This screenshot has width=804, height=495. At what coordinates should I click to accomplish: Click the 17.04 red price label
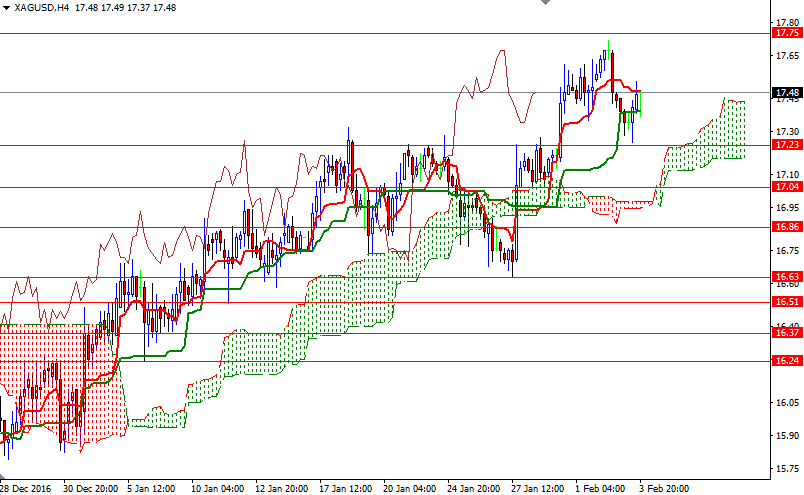[x=787, y=187]
